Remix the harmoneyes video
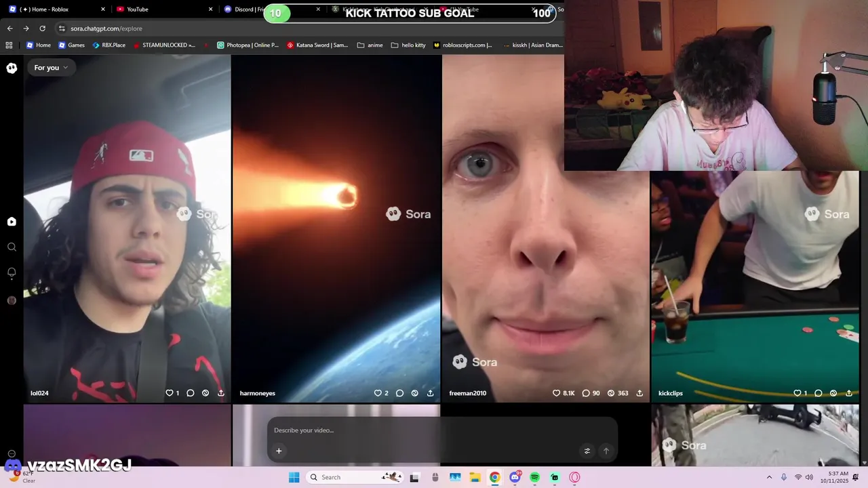This screenshot has width=868, height=488. tap(415, 393)
